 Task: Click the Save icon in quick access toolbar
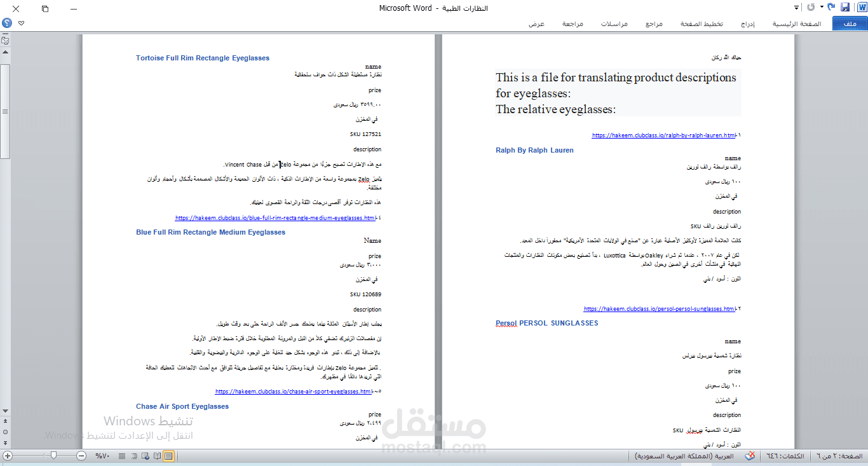[845, 8]
